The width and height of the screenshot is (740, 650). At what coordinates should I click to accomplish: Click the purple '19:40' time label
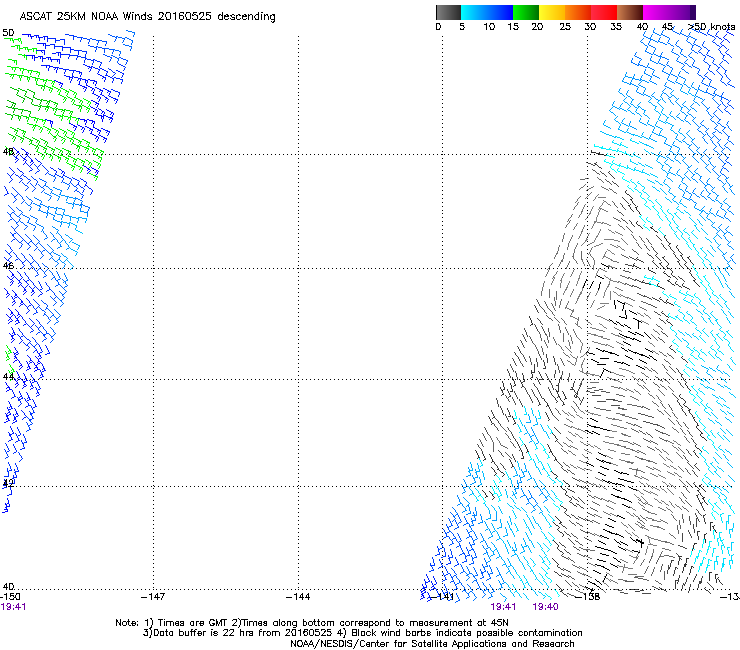pyautogui.click(x=546, y=607)
